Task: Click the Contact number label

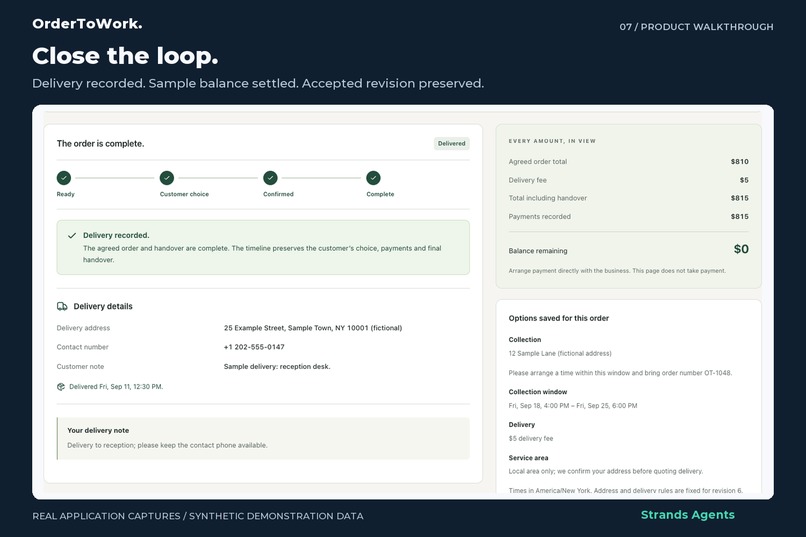Action: click(82, 347)
